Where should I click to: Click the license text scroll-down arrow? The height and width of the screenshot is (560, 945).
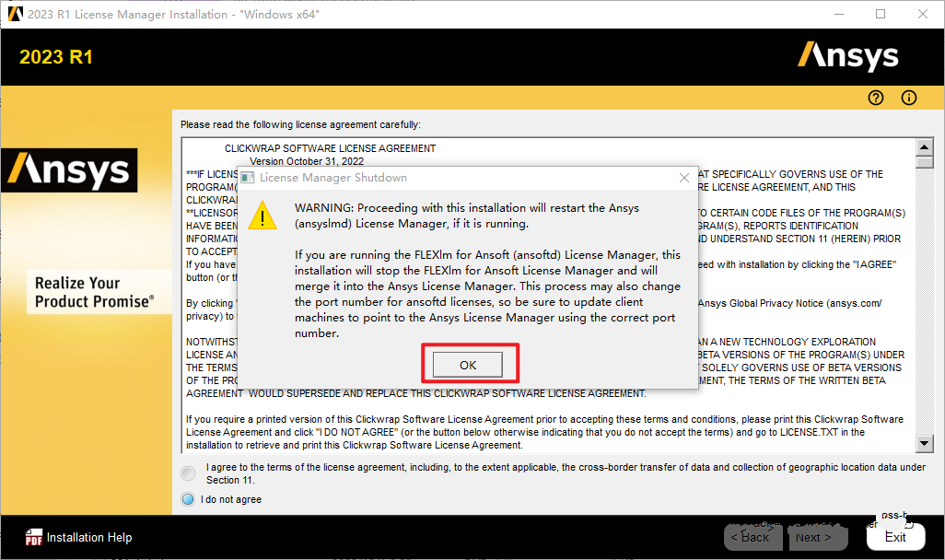924,444
